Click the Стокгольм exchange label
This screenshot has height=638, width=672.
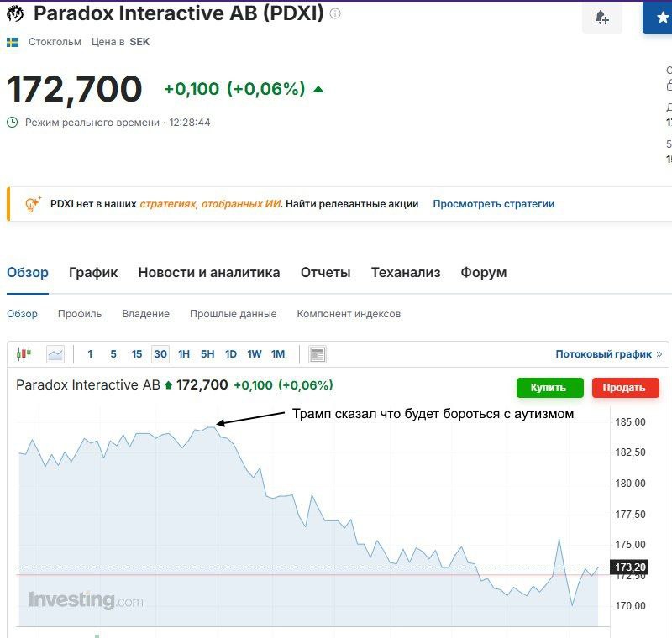tap(55, 42)
